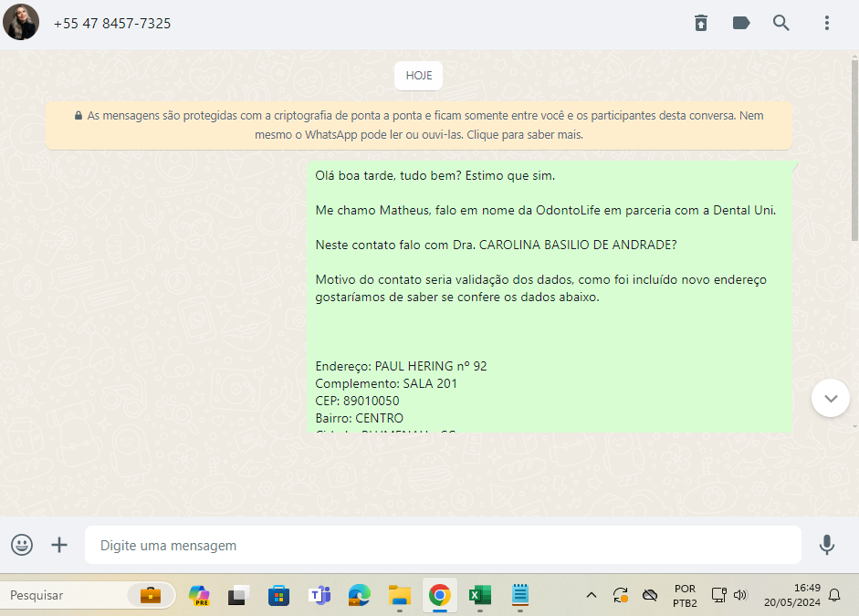859x616 pixels.
Task: Open Task View on the taskbar
Action: [x=239, y=595]
